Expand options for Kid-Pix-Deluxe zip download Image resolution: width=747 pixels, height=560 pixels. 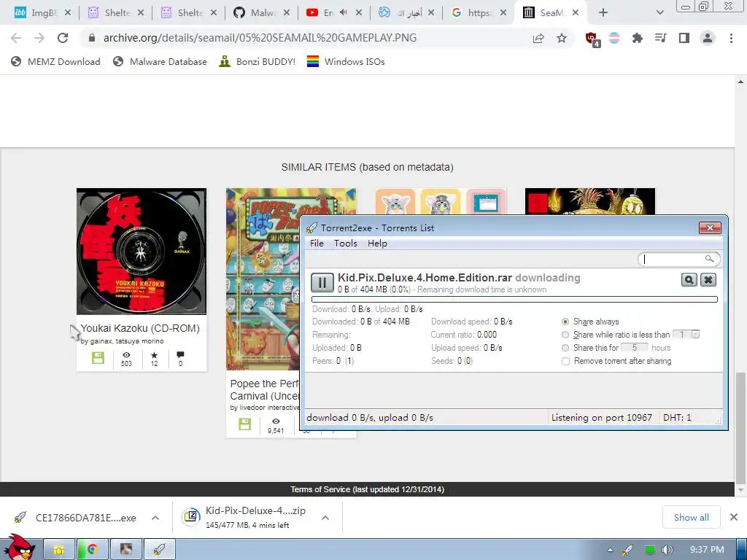(325, 518)
